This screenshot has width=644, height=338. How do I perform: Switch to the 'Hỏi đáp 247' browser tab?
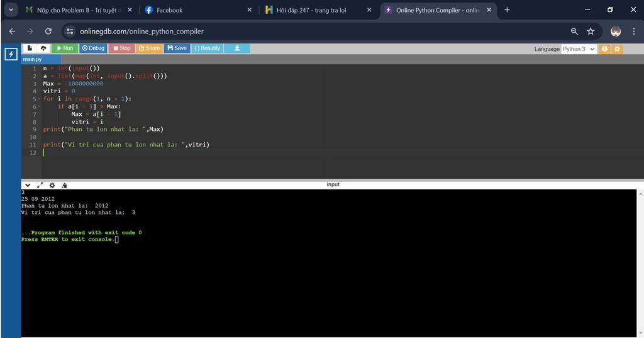click(317, 10)
